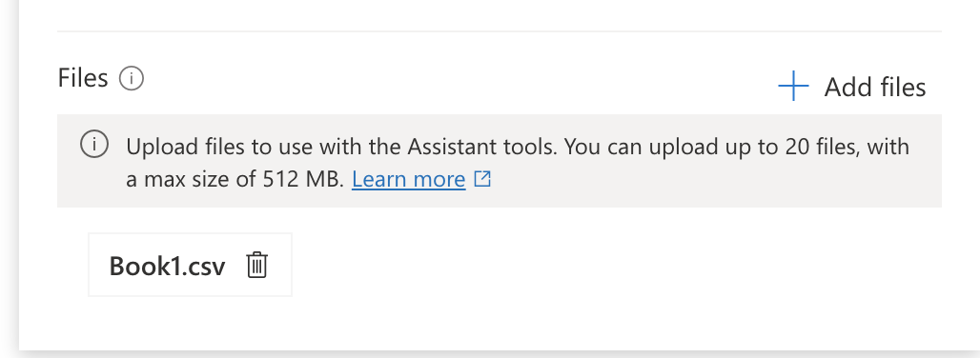This screenshot has width=980, height=358.
Task: Select the Add files button label
Action: tap(874, 88)
